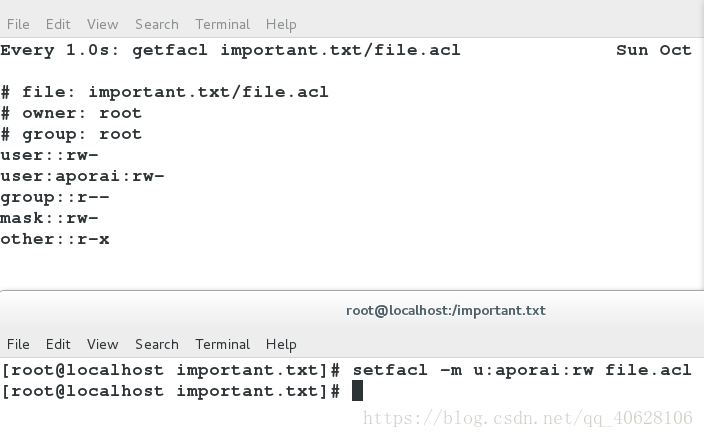This screenshot has width=704, height=438.
Task: Open File menu in upper terminal
Action: click(x=18, y=24)
